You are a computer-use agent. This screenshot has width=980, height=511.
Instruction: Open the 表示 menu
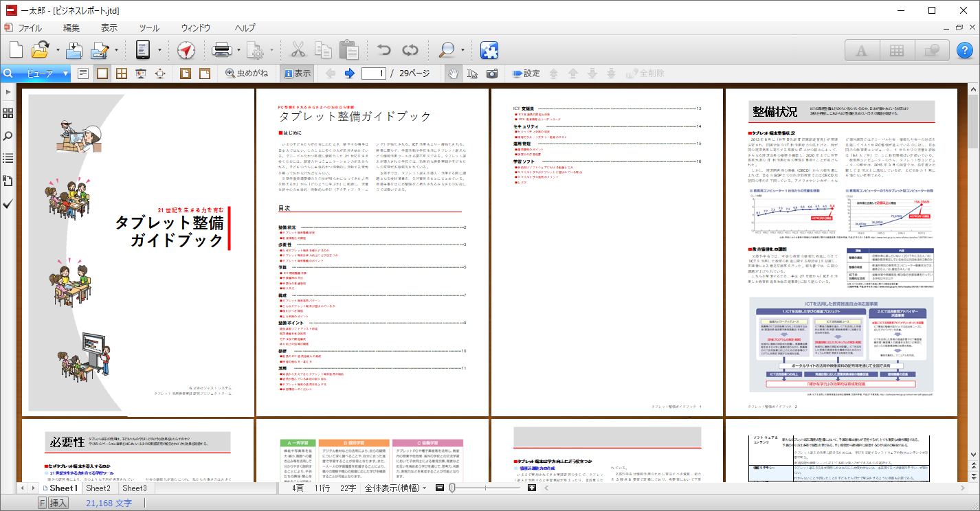(x=109, y=28)
